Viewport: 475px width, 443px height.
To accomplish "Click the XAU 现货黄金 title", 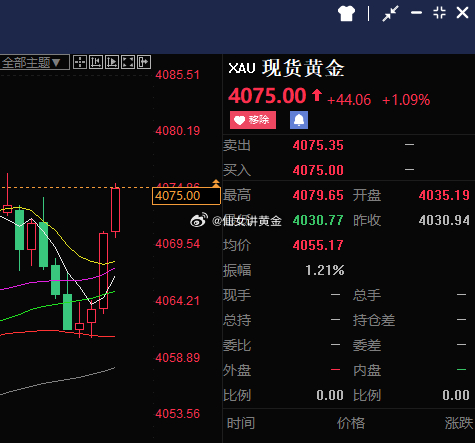I will click(x=287, y=68).
